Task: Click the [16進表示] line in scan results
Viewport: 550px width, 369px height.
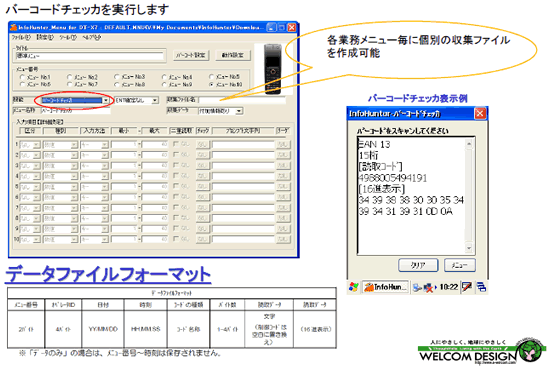Action: pyautogui.click(x=382, y=189)
